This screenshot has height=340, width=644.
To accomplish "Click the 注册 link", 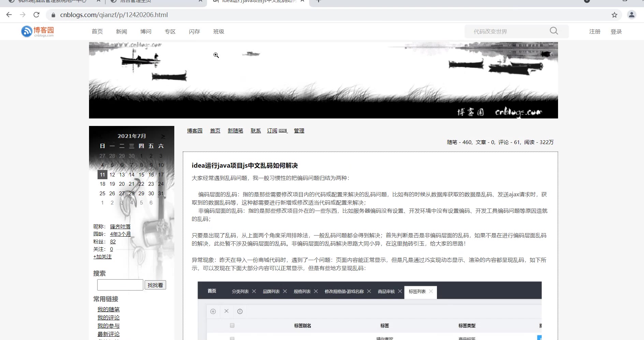I will pyautogui.click(x=595, y=31).
